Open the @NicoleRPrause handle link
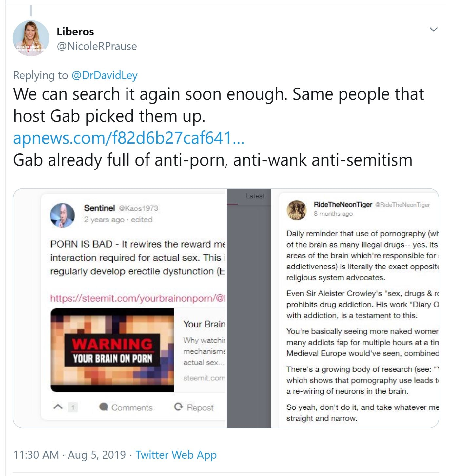 coord(97,46)
